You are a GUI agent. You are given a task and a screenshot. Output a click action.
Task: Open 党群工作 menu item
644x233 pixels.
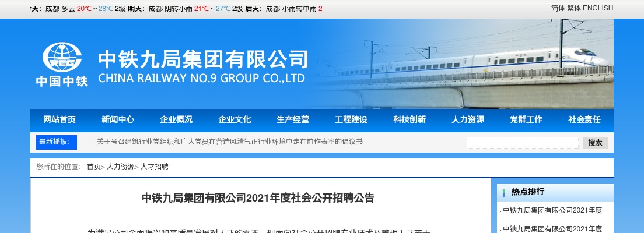pyautogui.click(x=526, y=119)
